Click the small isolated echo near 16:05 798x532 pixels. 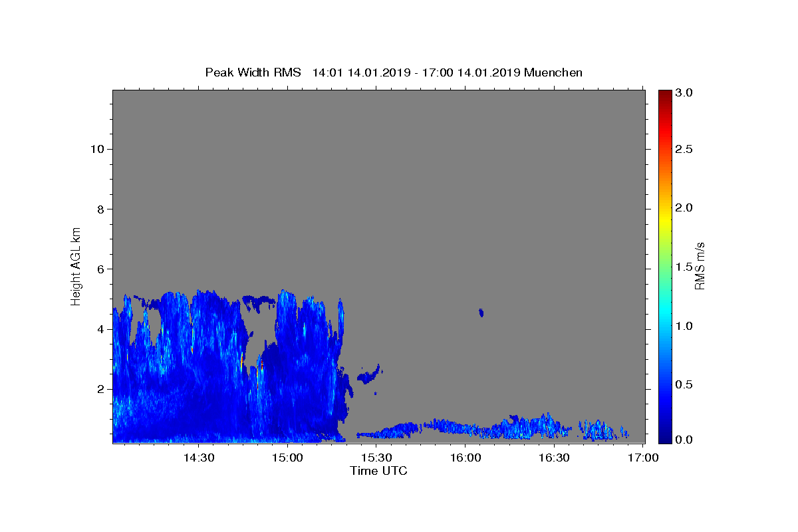[x=481, y=313]
